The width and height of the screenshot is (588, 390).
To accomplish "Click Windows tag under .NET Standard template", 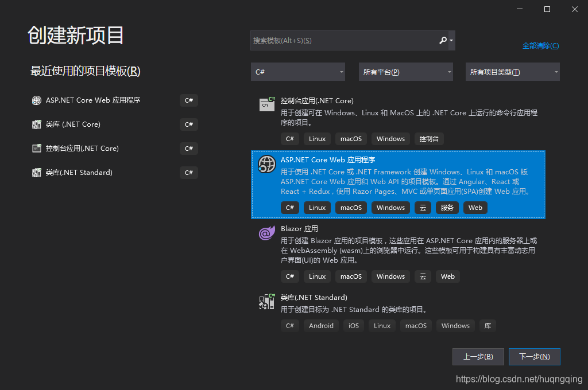I will click(x=455, y=326).
